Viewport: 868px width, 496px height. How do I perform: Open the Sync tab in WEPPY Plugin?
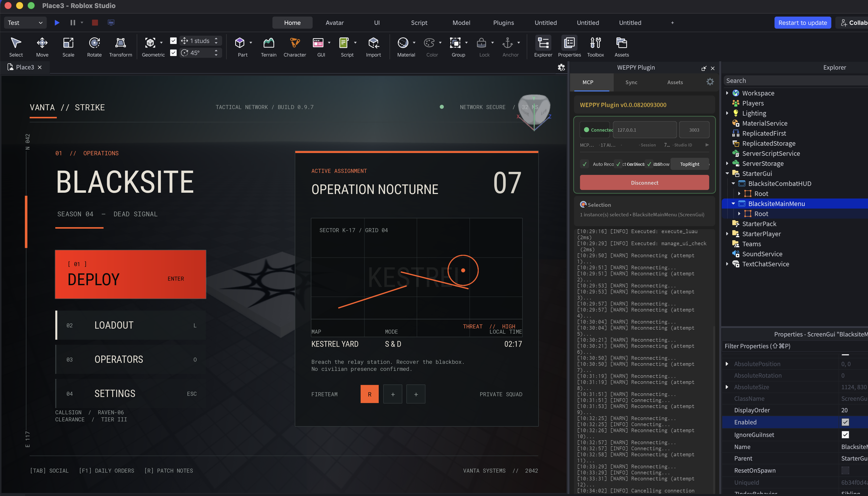click(631, 82)
